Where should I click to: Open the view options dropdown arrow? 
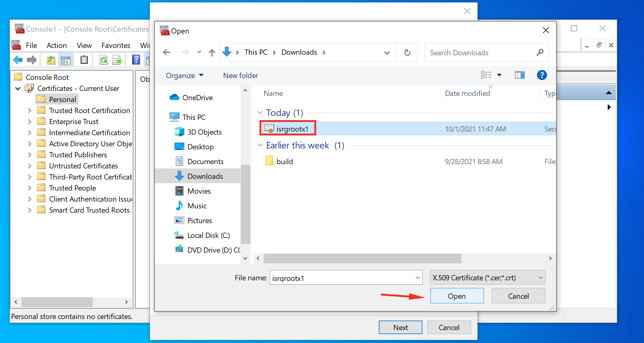[499, 75]
